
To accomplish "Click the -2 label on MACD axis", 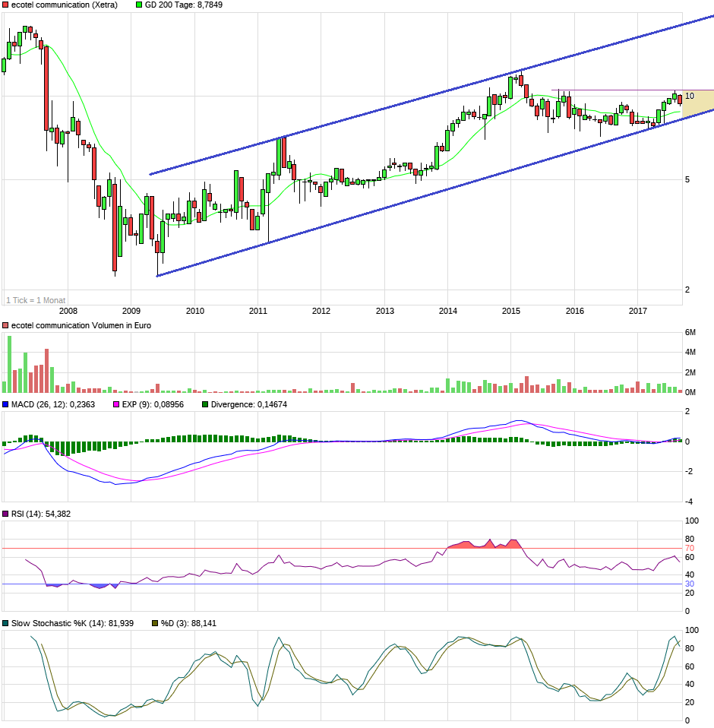I will (x=689, y=471).
